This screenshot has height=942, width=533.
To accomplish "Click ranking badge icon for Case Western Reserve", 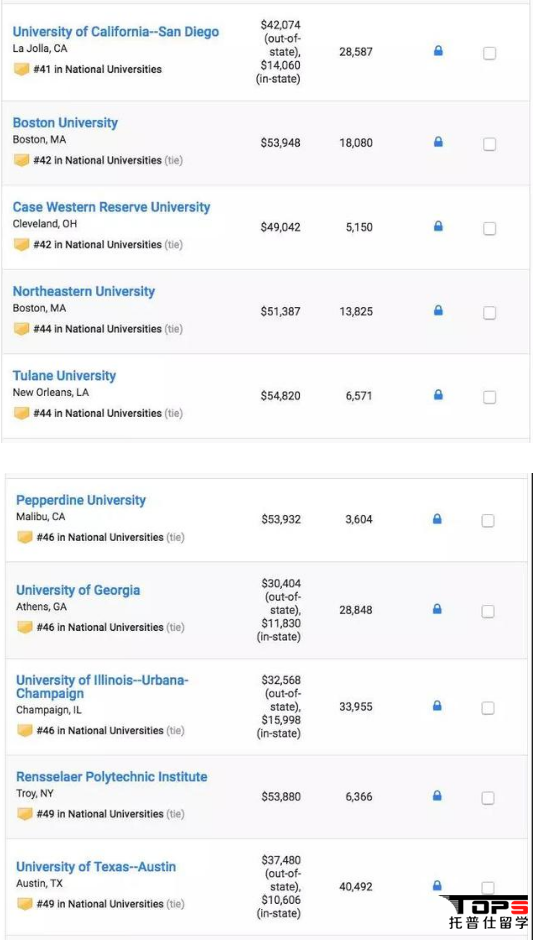I will click(x=22, y=245).
